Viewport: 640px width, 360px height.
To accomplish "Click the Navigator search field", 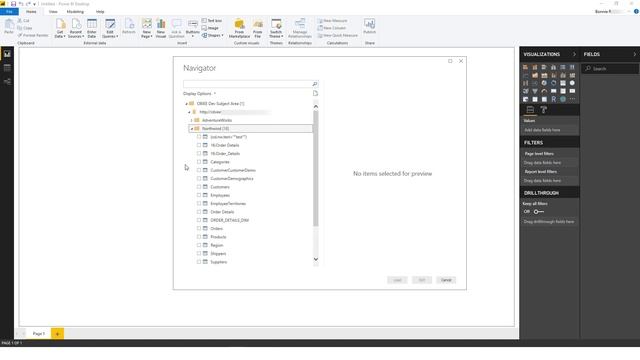I will click(247, 84).
